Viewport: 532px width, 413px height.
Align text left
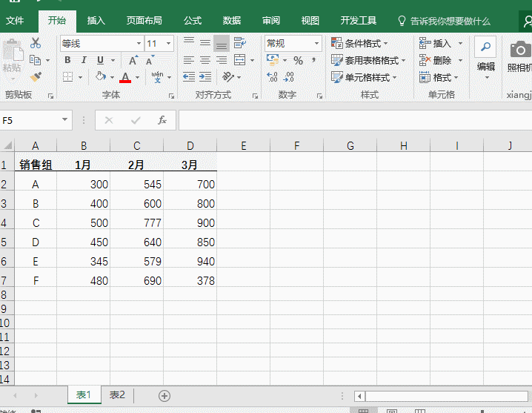click(189, 60)
